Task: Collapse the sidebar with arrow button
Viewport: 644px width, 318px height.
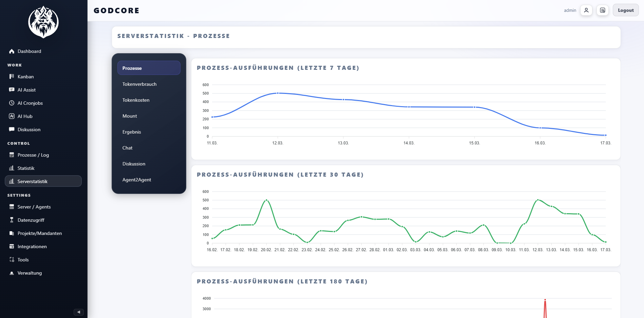Action: click(78, 312)
